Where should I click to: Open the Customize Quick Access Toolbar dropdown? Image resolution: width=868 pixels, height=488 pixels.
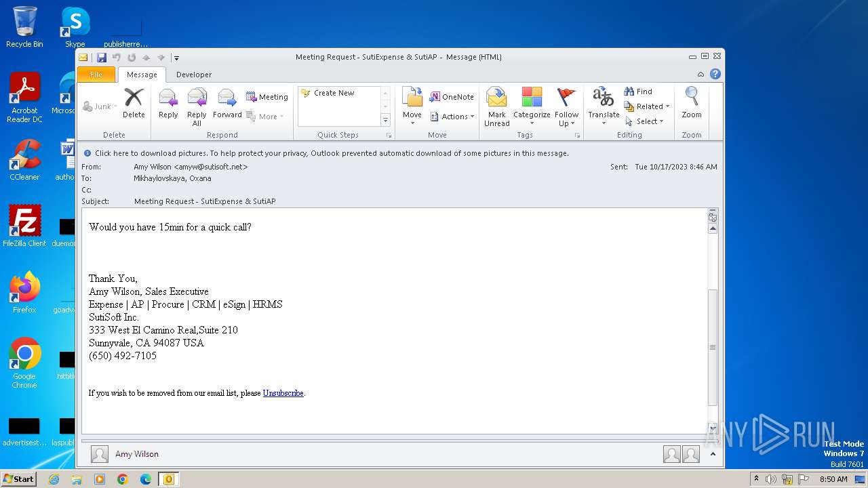[x=176, y=58]
